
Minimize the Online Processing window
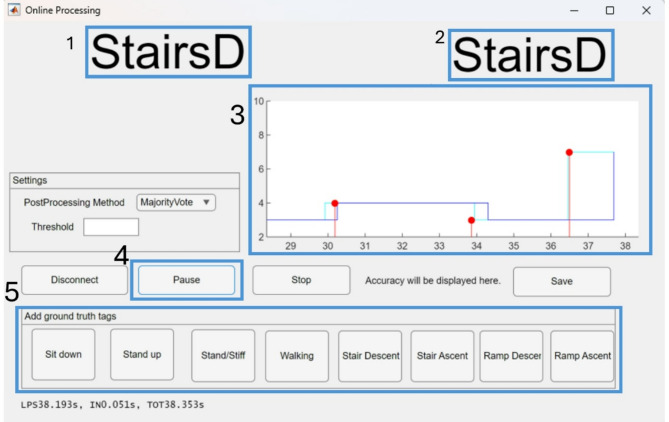pos(574,10)
